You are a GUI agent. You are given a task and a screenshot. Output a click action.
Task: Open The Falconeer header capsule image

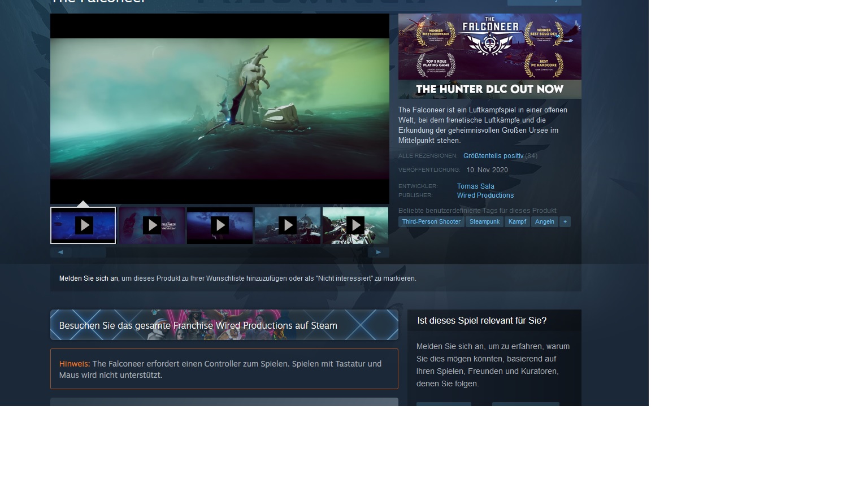tap(490, 56)
